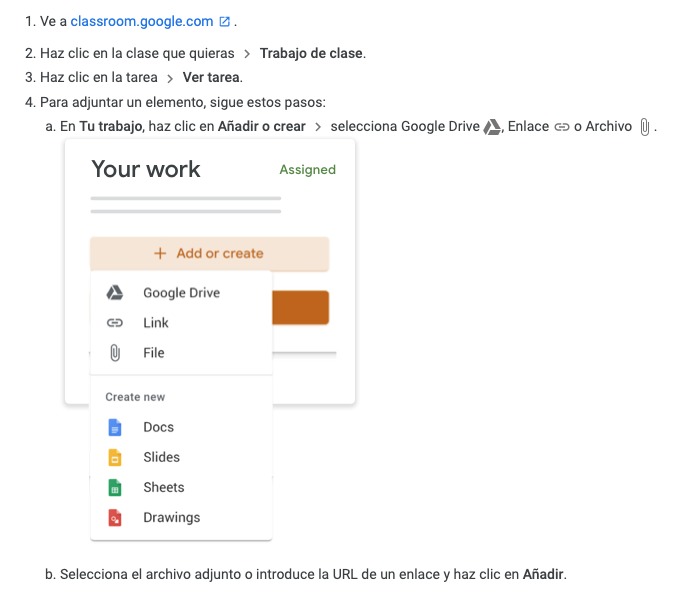Click the Assigned status label
700x595 pixels.
click(308, 170)
